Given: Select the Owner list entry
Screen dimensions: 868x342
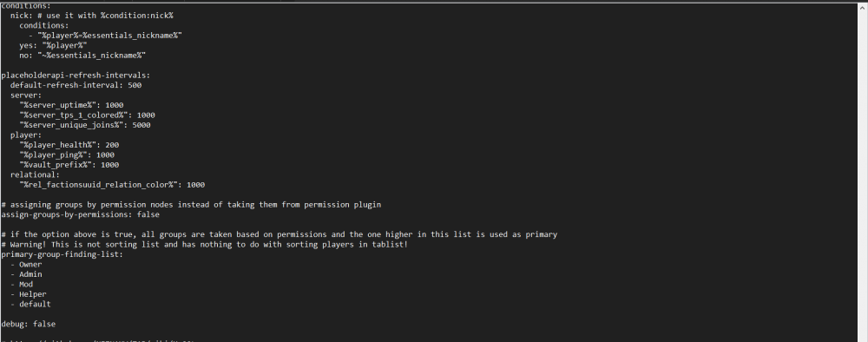Looking at the screenshot, I should click(26, 264).
